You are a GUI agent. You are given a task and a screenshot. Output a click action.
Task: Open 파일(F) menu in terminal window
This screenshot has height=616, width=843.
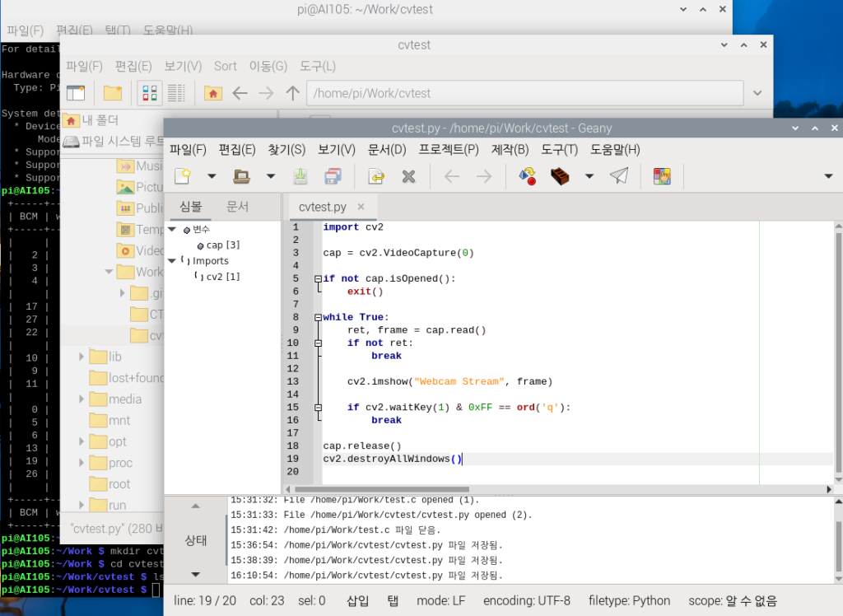(x=26, y=30)
